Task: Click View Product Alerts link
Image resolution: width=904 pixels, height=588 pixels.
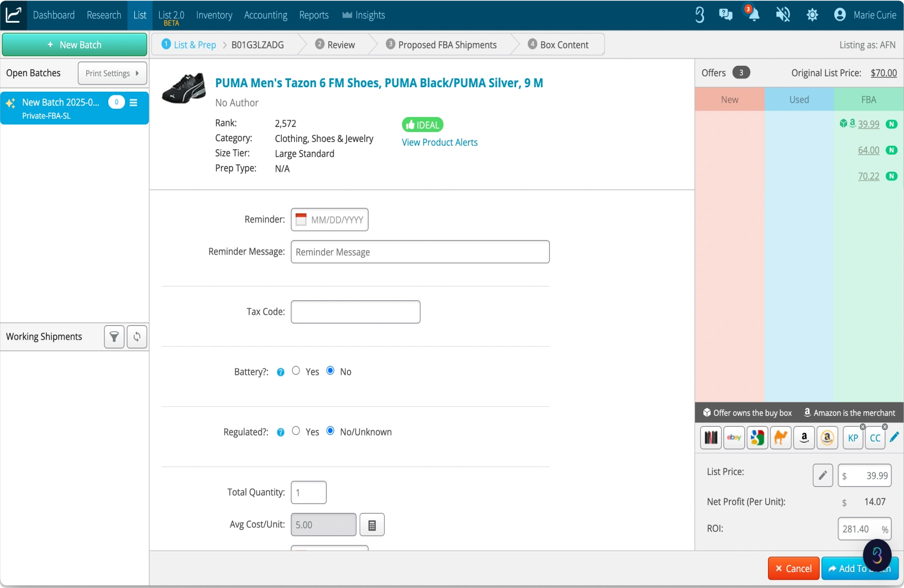Action: pos(439,142)
